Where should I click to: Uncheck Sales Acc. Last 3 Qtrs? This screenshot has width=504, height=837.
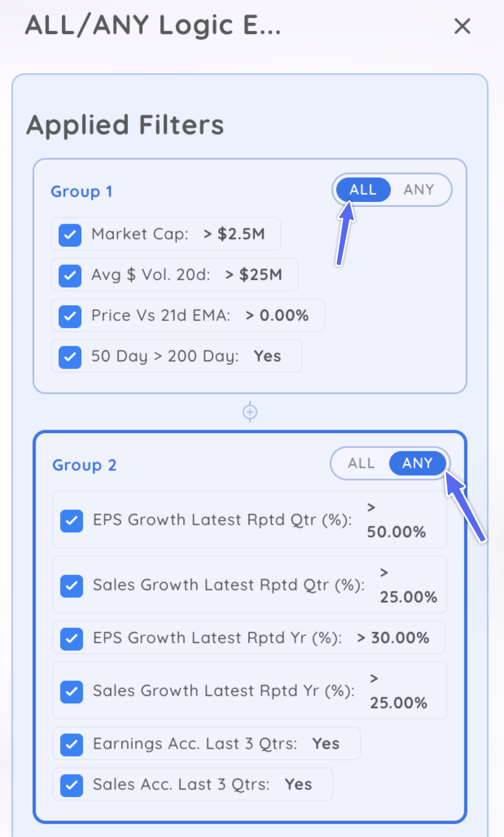click(72, 785)
